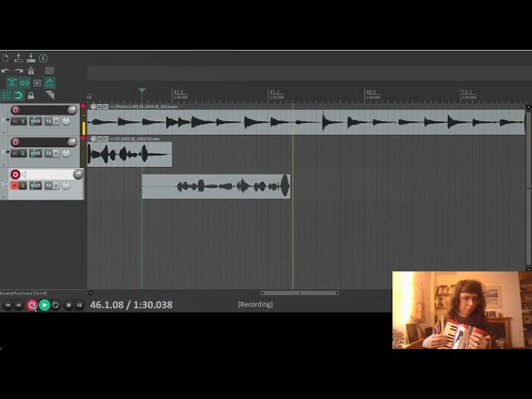Create a new project file
Screen dimensions: 532x399
point(6,58)
